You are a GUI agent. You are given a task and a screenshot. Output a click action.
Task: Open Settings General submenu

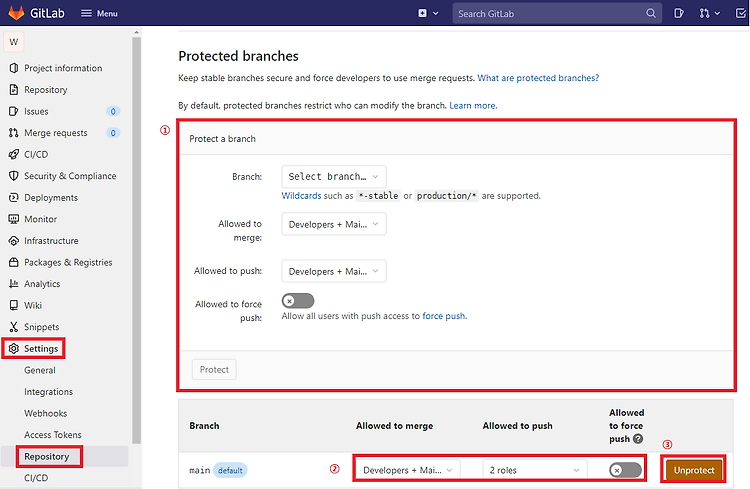(x=40, y=370)
